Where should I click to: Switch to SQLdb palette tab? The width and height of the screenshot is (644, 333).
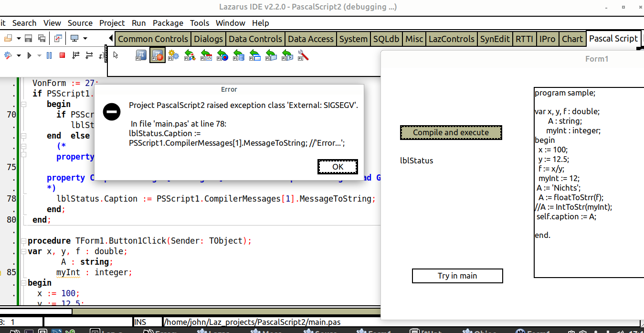point(386,39)
